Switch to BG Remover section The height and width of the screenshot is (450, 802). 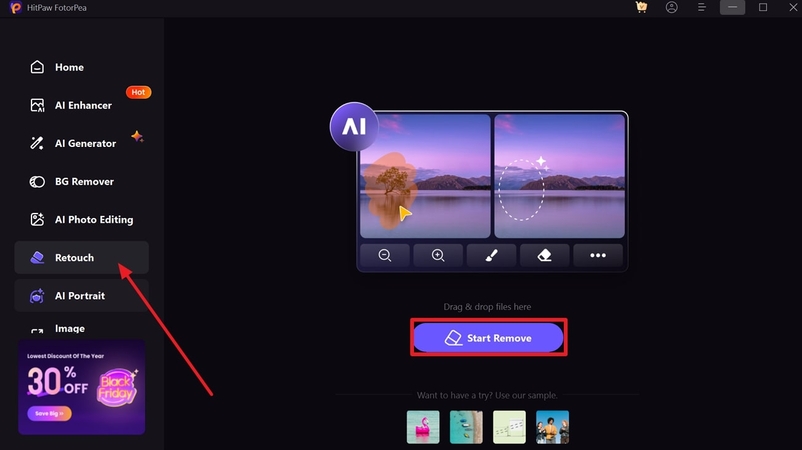pyautogui.click(x=82, y=182)
